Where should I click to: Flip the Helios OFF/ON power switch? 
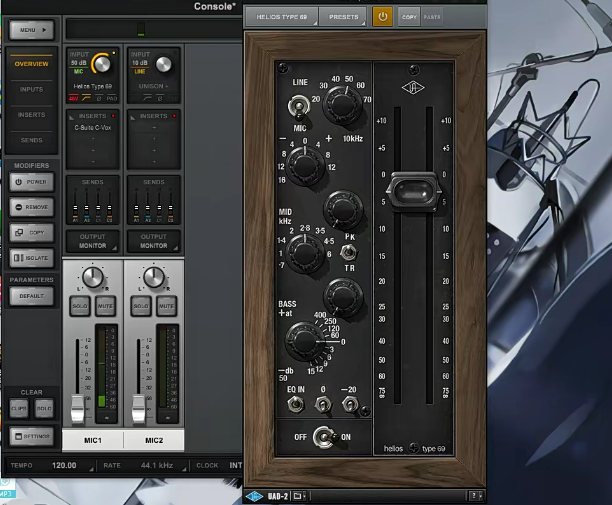(325, 437)
